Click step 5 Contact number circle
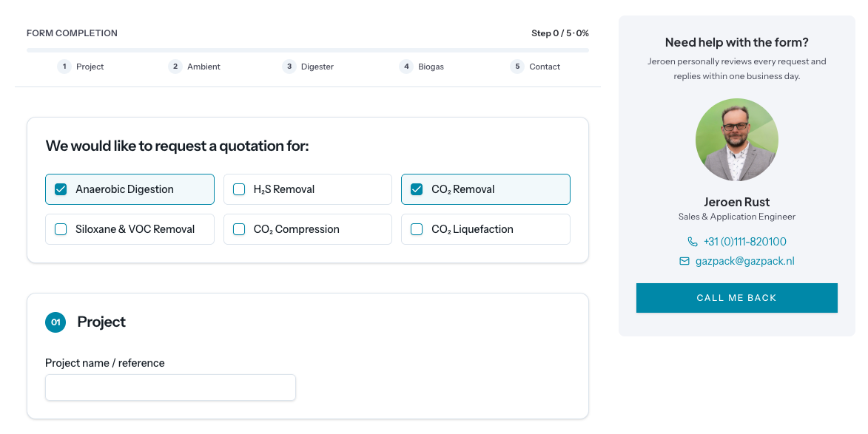 [x=517, y=67]
